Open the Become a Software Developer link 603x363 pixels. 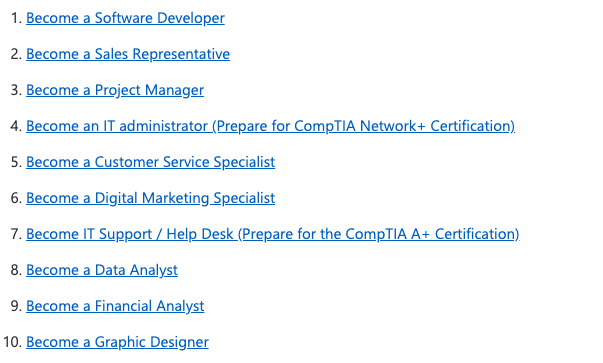[125, 18]
